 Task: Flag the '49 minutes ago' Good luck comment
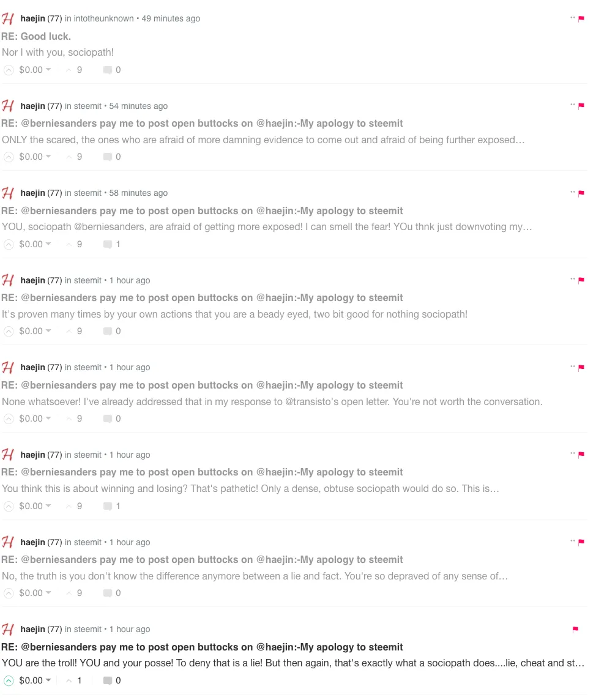pos(581,18)
